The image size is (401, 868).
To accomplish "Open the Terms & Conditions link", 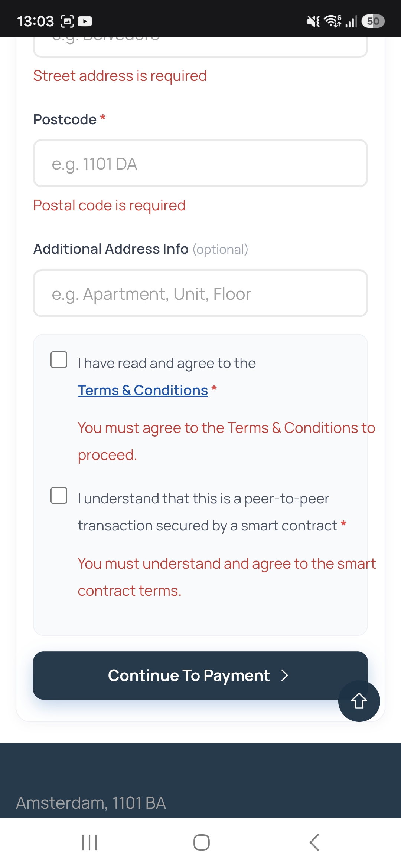I will tap(143, 390).
